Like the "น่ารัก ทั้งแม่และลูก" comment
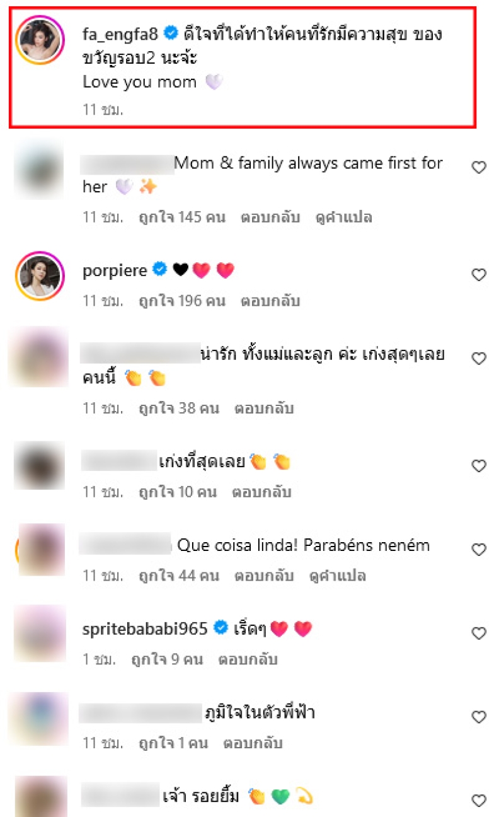Image resolution: width=504 pixels, height=817 pixels. click(479, 359)
